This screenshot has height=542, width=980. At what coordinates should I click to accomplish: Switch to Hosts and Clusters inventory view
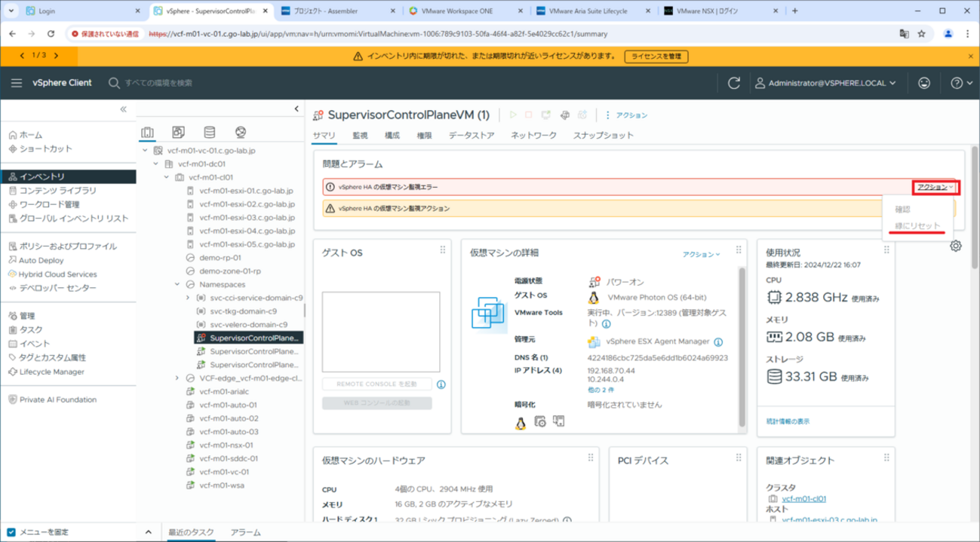tap(147, 133)
